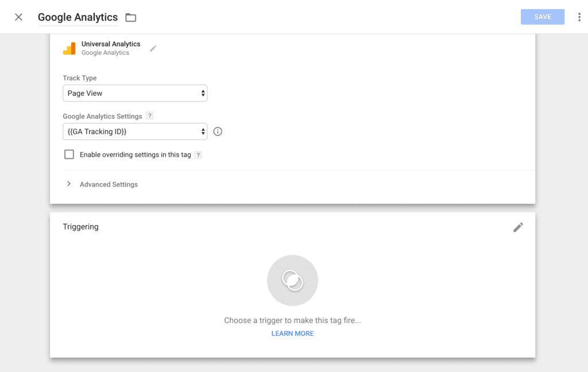Image resolution: width=588 pixels, height=372 pixels.
Task: Open the {{GA Tracking ID}} settings dropdown
Action: pos(135,131)
